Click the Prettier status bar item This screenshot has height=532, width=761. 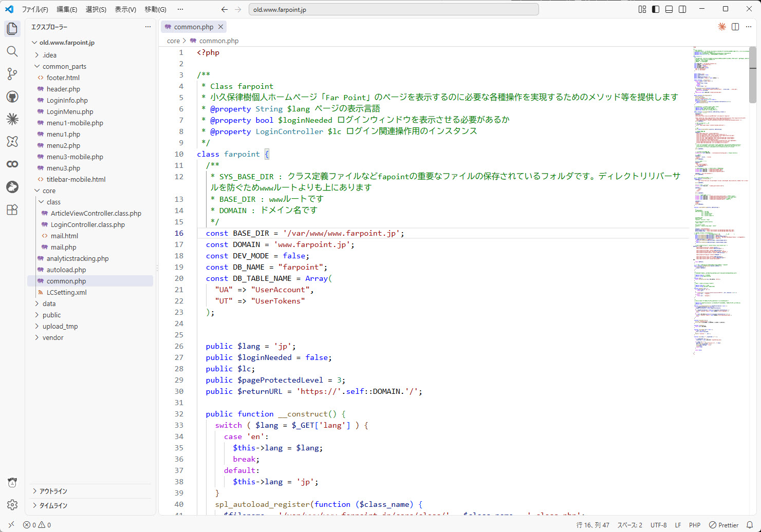[x=723, y=525]
